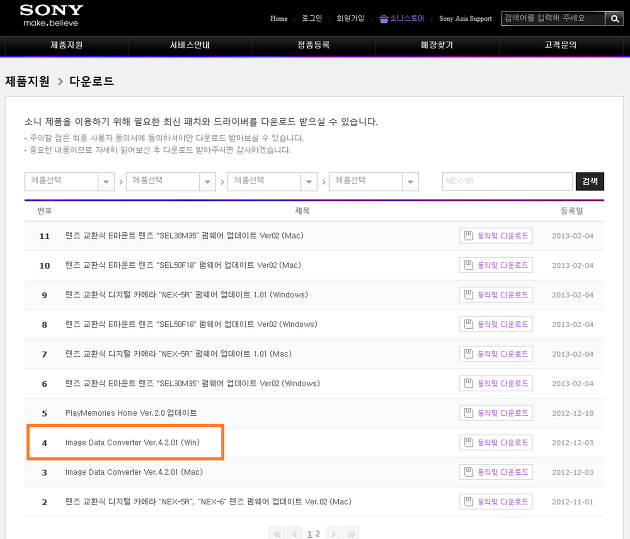The height and width of the screenshot is (539, 630).
Task: Click download icon for Image Data Converter Win
Action: tap(468, 443)
